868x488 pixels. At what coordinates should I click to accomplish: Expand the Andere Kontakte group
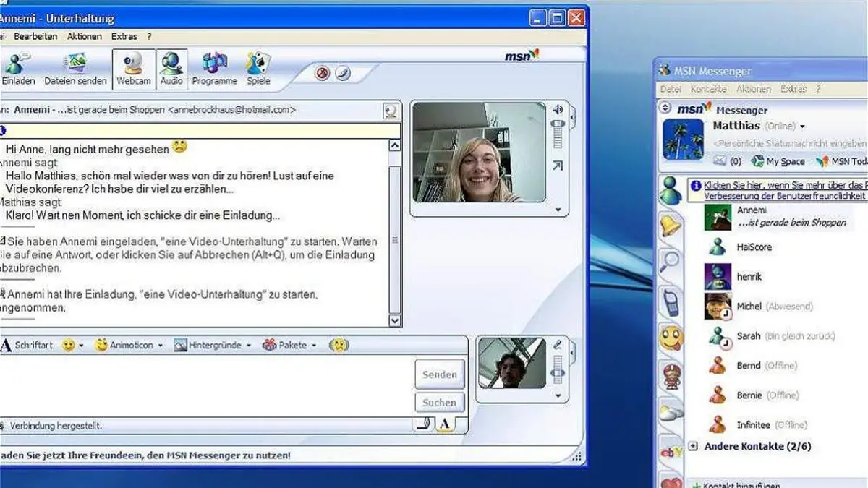pyautogui.click(x=693, y=447)
